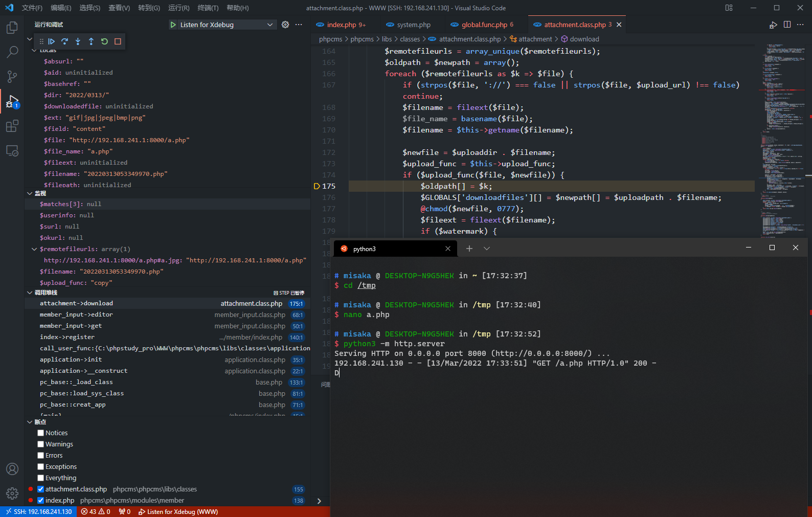The width and height of the screenshot is (812, 517).
Task: Collapse the $remotefileurls array entry
Action: point(34,249)
